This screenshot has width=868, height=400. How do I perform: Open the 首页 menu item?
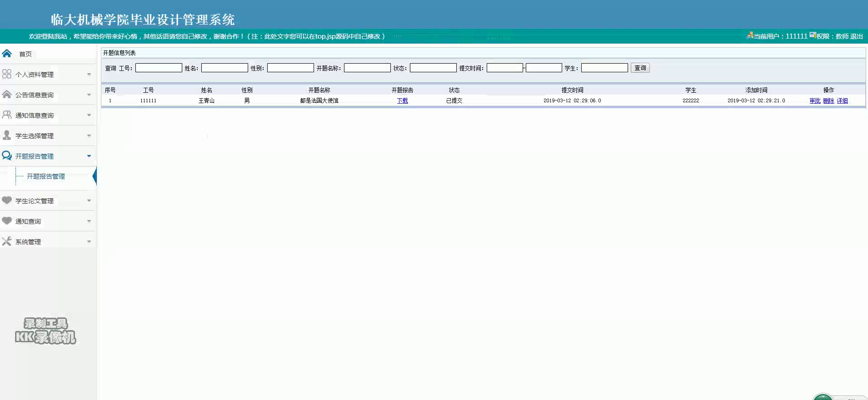coord(25,54)
